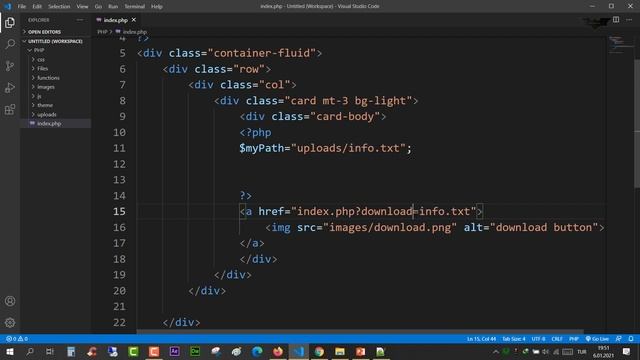
Task: Click the split editor icon
Action: (616, 20)
